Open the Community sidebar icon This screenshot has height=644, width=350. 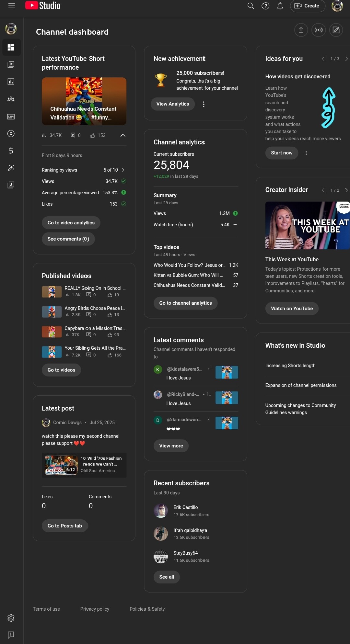click(x=11, y=99)
